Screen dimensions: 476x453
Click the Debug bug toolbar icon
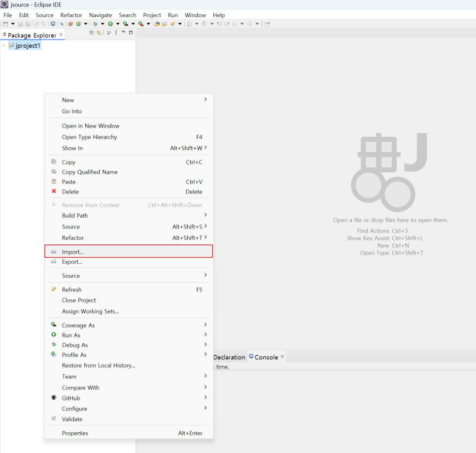point(95,24)
